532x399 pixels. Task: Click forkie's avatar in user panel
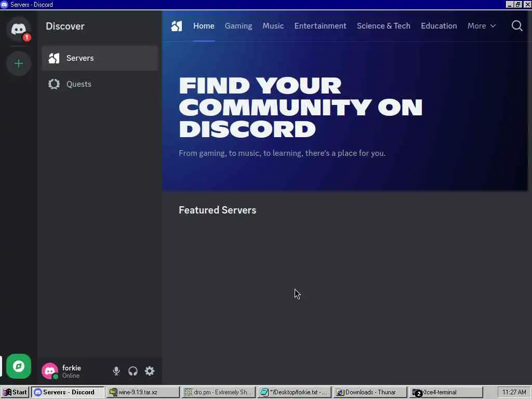coord(50,371)
